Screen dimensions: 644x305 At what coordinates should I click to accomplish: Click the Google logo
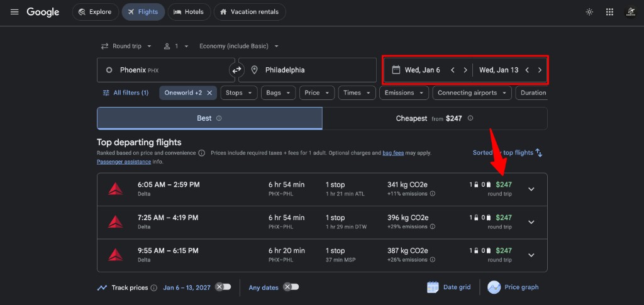coord(43,12)
